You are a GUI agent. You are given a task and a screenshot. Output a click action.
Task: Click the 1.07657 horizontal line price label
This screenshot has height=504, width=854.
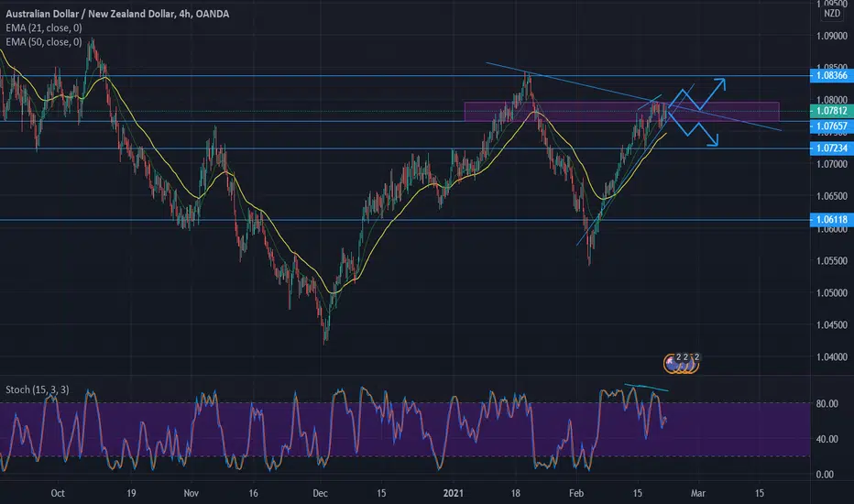coord(832,126)
